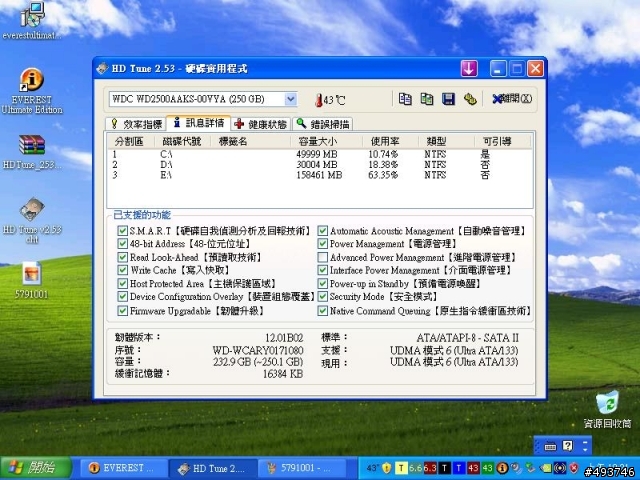Click the 類型 column header
Viewport: 640px width, 480px height.
tap(446, 142)
